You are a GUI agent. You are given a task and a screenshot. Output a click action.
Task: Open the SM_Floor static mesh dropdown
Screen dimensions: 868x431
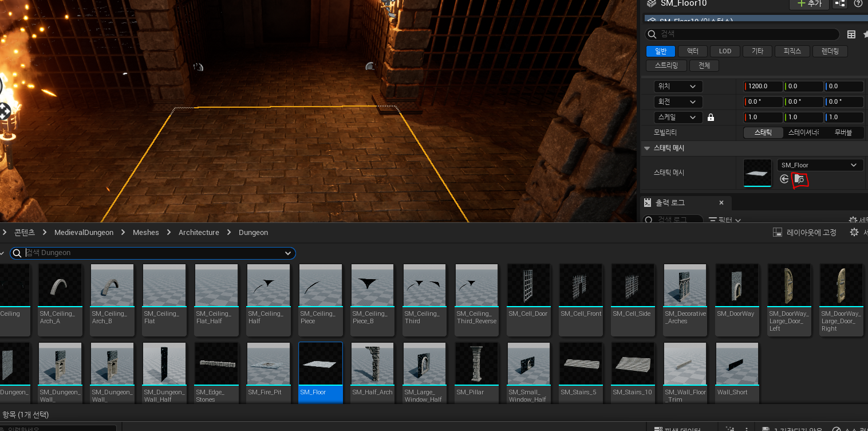click(x=819, y=165)
